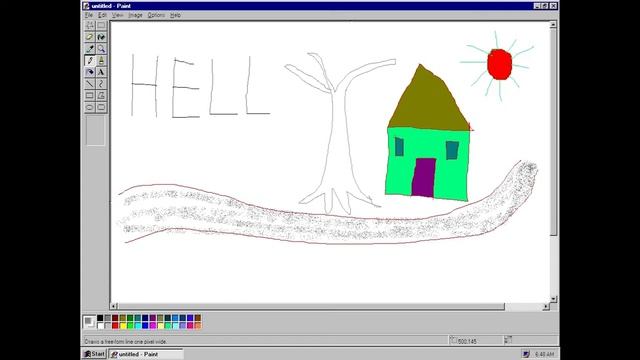Click the cursor coordinates "500,145" in status bar
Viewport: 640px width, 360px height.
point(467,341)
